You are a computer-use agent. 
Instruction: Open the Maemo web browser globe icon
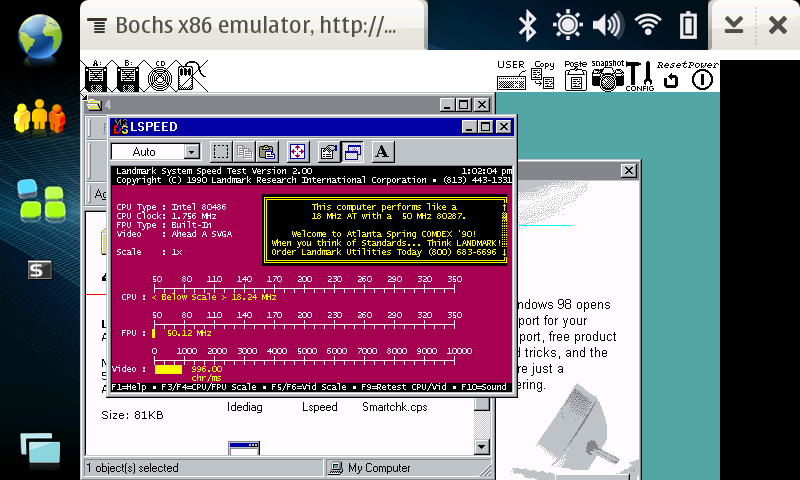[x=40, y=38]
